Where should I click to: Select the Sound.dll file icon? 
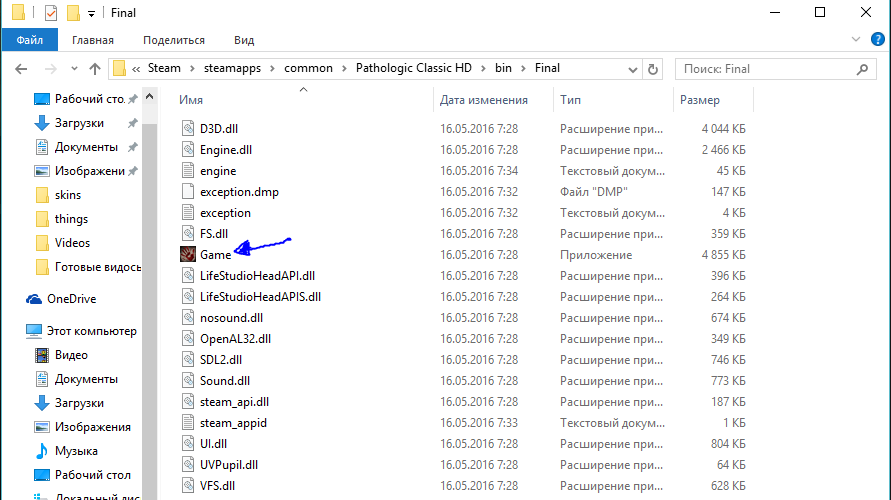(x=188, y=381)
